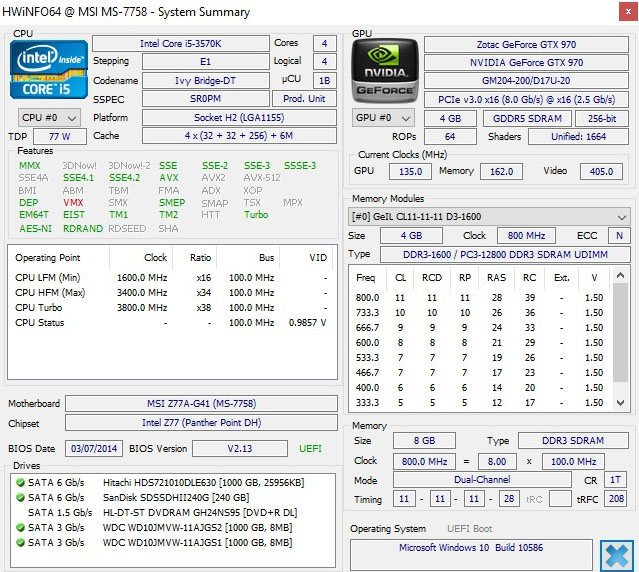639x572 pixels.
Task: Click the CPU Turbo row in operating points
Action: [x=172, y=308]
